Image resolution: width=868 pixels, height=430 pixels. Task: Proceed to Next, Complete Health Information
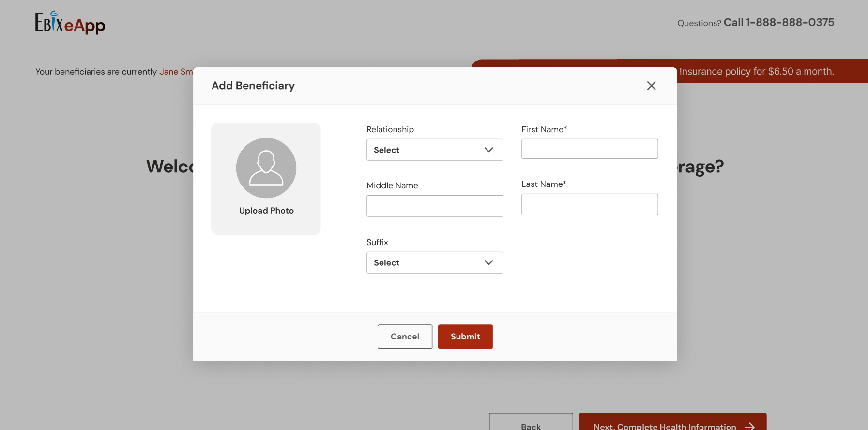[x=665, y=425]
